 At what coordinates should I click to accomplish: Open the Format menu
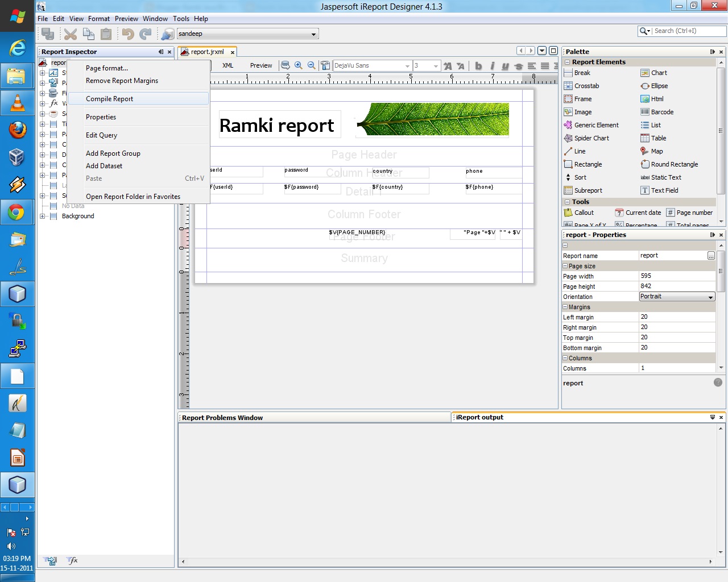(99, 19)
